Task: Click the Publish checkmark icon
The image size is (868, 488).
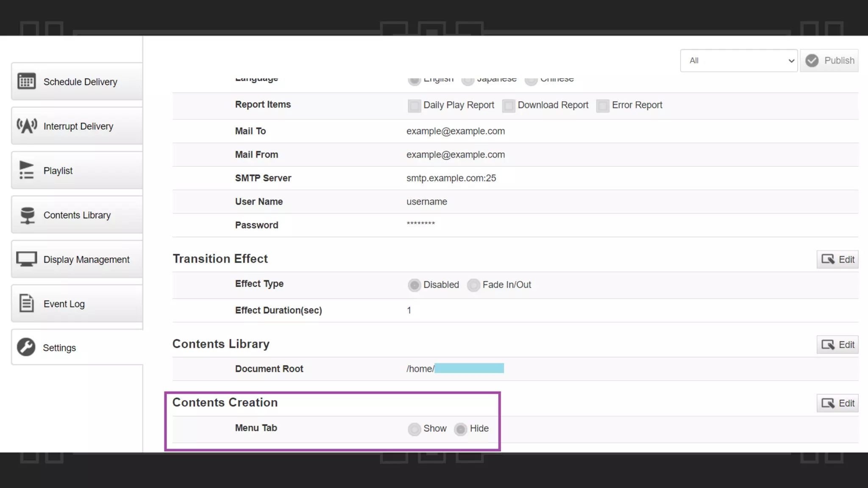Action: point(812,61)
